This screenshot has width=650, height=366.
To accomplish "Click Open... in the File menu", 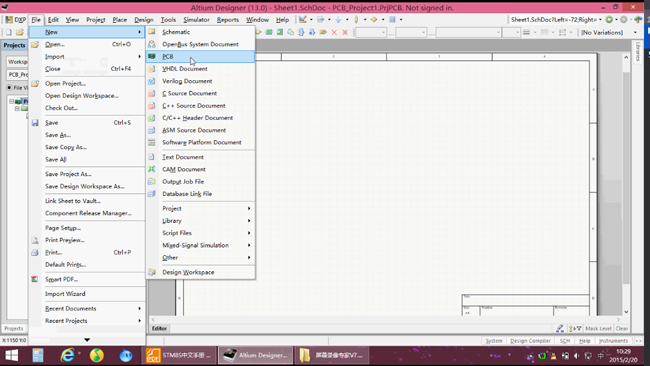I will tap(87, 44).
